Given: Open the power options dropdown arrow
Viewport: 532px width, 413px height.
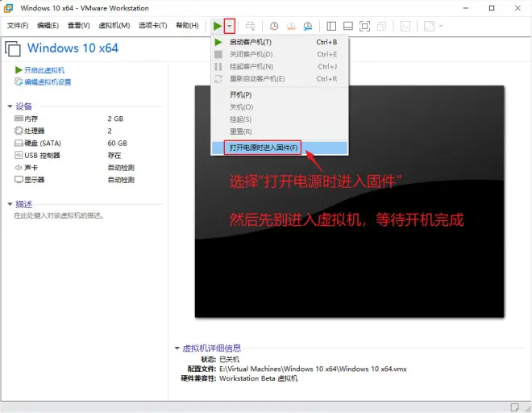Looking at the screenshot, I should tap(230, 26).
